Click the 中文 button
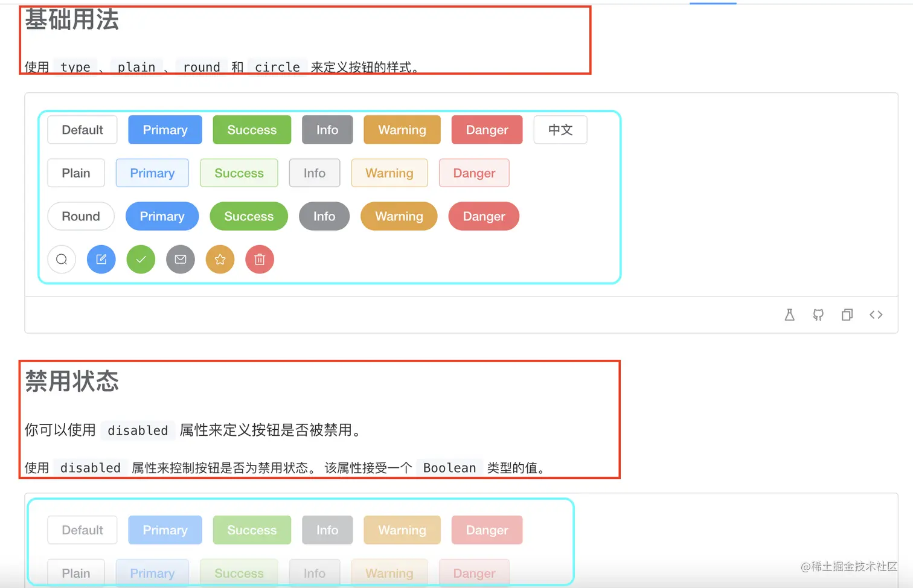Image resolution: width=913 pixels, height=588 pixels. (x=560, y=129)
